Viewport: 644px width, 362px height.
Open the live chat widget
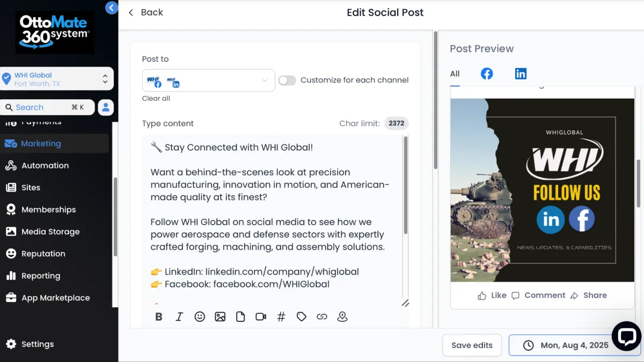click(626, 336)
